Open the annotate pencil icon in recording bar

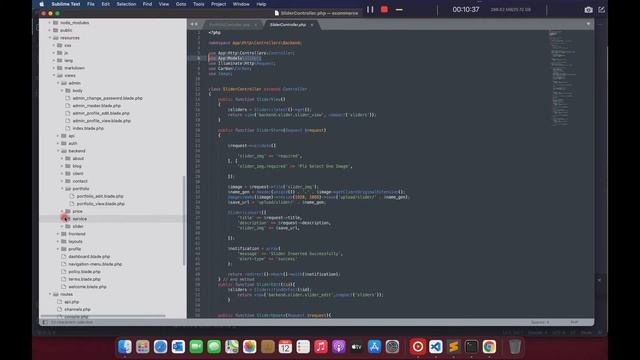point(602,10)
